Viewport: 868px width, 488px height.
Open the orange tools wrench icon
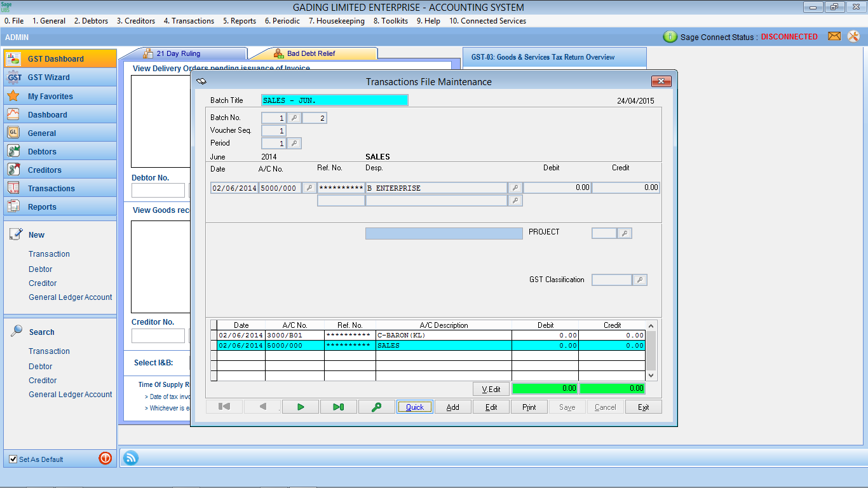853,36
